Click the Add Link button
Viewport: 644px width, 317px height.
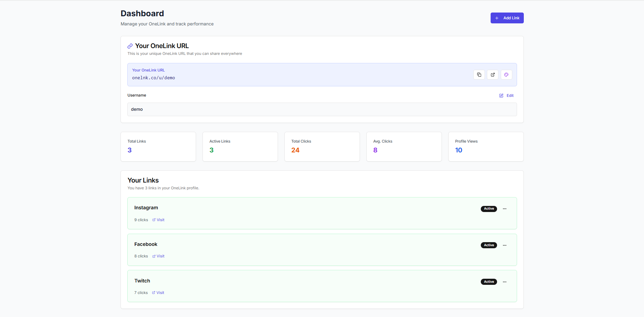click(x=507, y=18)
